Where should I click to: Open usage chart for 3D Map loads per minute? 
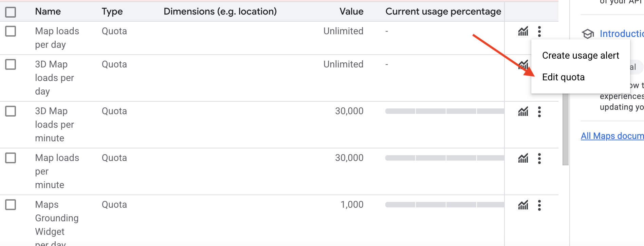pyautogui.click(x=523, y=111)
